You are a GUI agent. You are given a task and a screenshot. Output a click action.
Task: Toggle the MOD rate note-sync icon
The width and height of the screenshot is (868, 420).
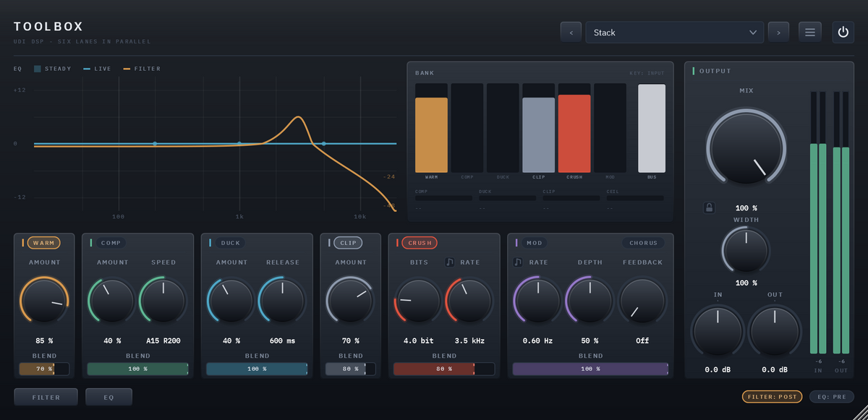[518, 262]
